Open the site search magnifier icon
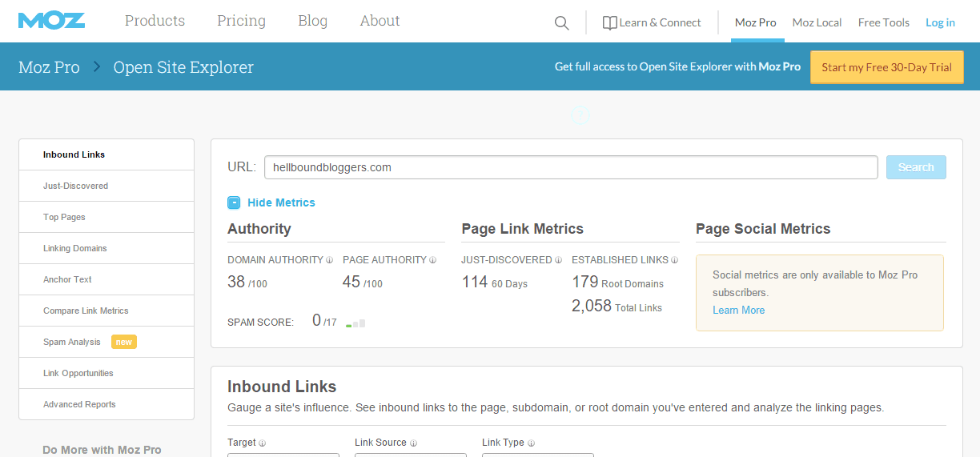The image size is (980, 457). [562, 22]
